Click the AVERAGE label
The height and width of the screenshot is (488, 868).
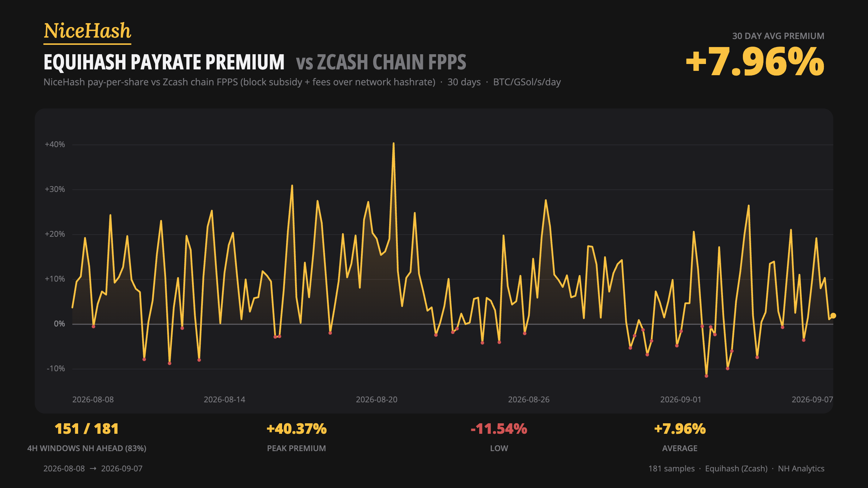point(680,449)
